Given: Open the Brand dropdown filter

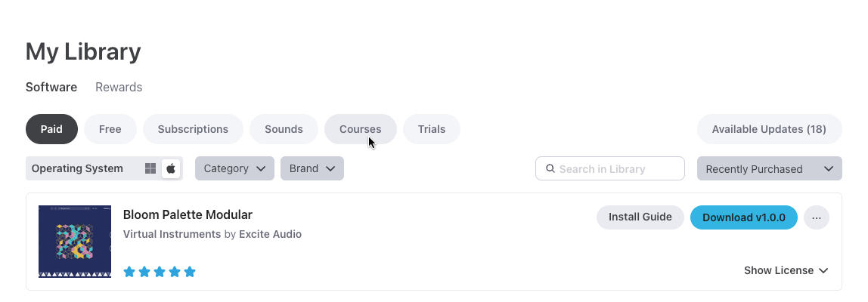Looking at the screenshot, I should (x=312, y=168).
